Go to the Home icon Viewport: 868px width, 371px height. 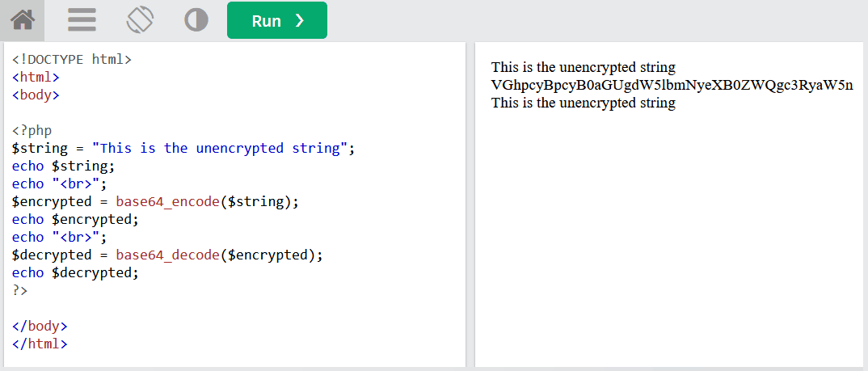pyautogui.click(x=22, y=20)
